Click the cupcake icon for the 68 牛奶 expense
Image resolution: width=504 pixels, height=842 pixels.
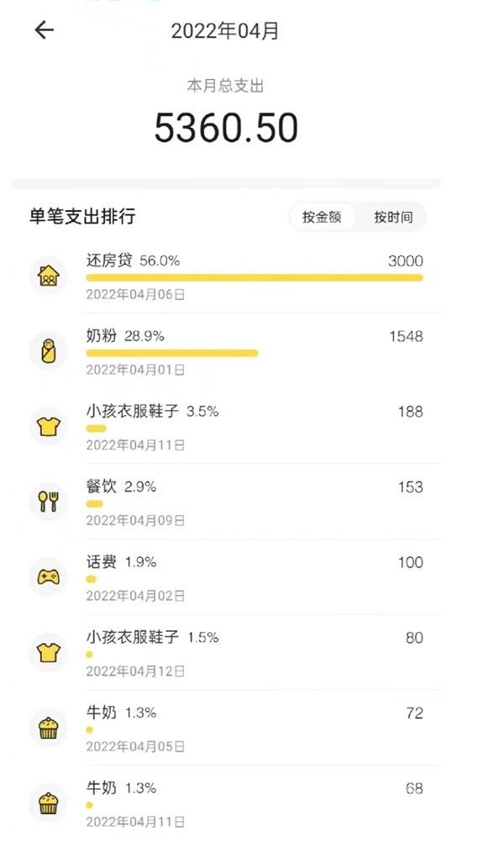[x=48, y=803]
